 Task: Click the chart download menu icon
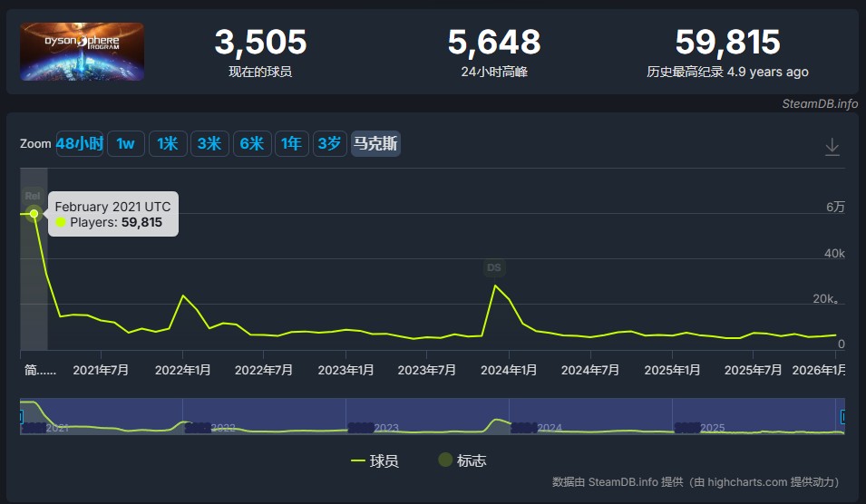pos(832,147)
